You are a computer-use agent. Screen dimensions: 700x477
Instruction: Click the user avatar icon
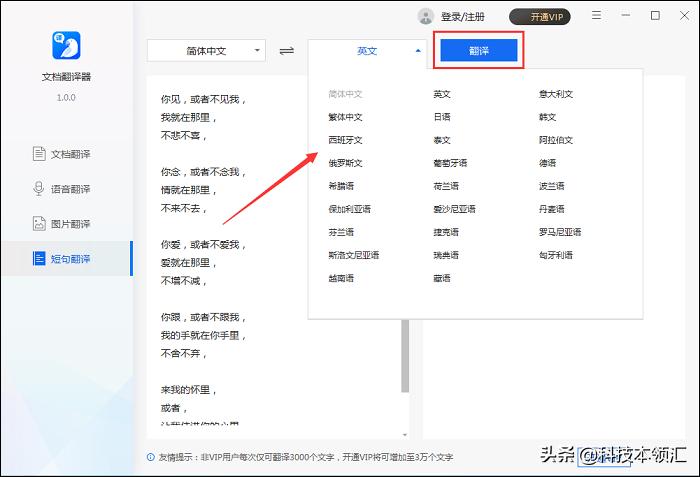[x=425, y=17]
